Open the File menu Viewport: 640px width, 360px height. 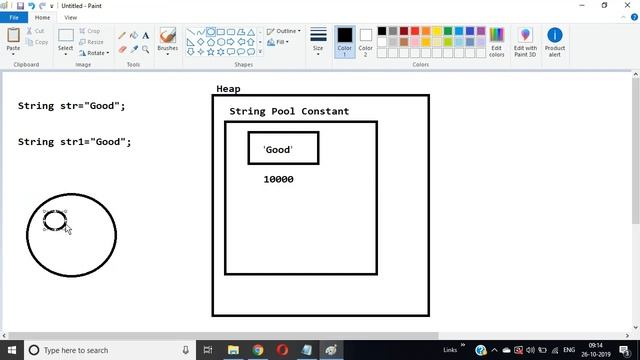point(14,18)
